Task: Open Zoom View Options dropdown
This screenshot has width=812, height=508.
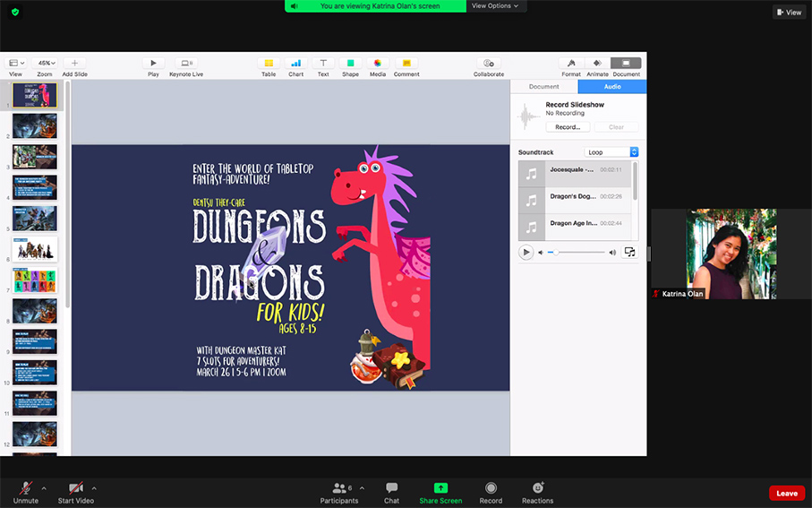Action: click(x=496, y=5)
